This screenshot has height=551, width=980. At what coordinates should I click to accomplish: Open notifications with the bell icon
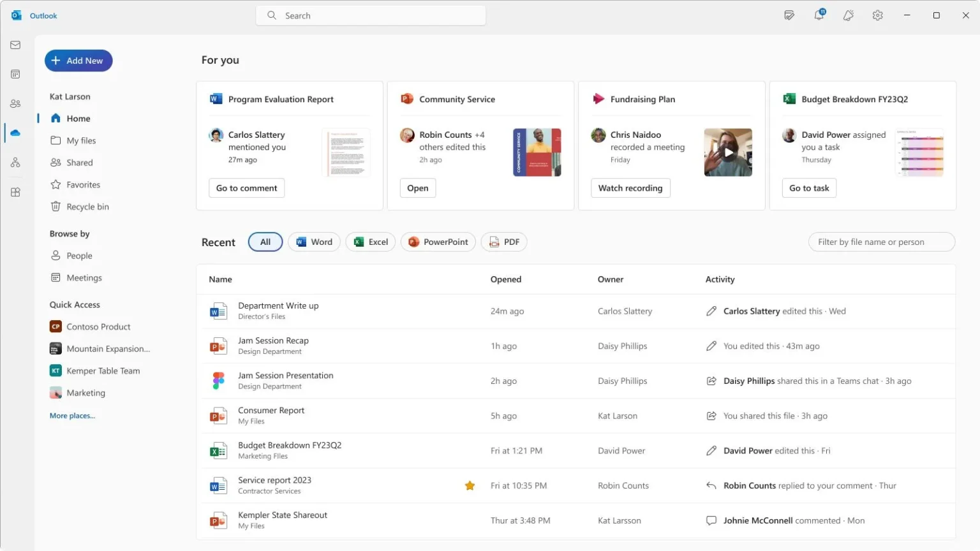point(819,15)
